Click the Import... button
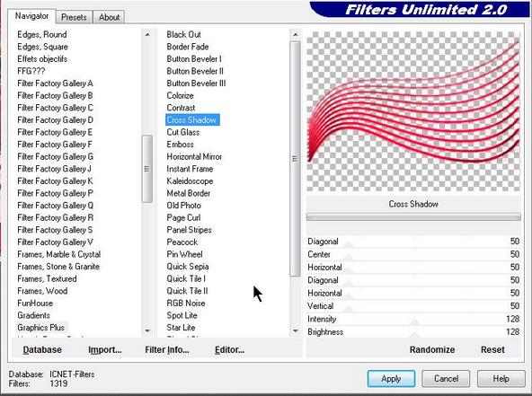This screenshot has height=396, width=532. tap(105, 349)
